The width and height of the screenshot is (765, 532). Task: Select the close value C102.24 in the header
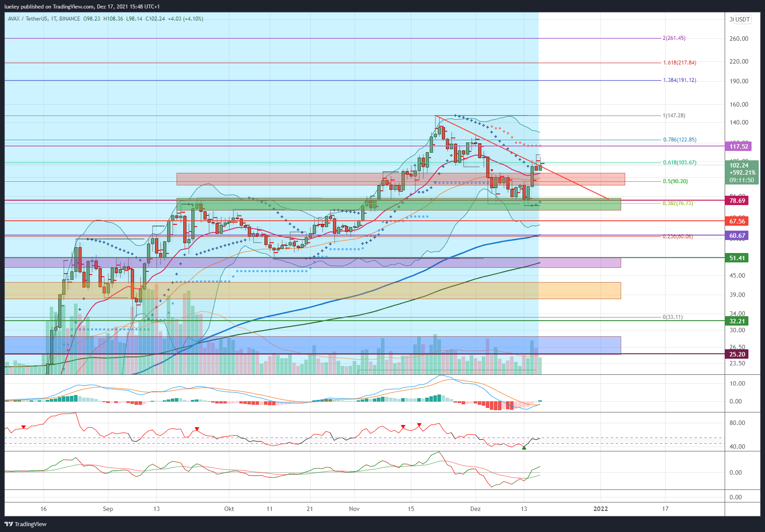[x=155, y=19]
